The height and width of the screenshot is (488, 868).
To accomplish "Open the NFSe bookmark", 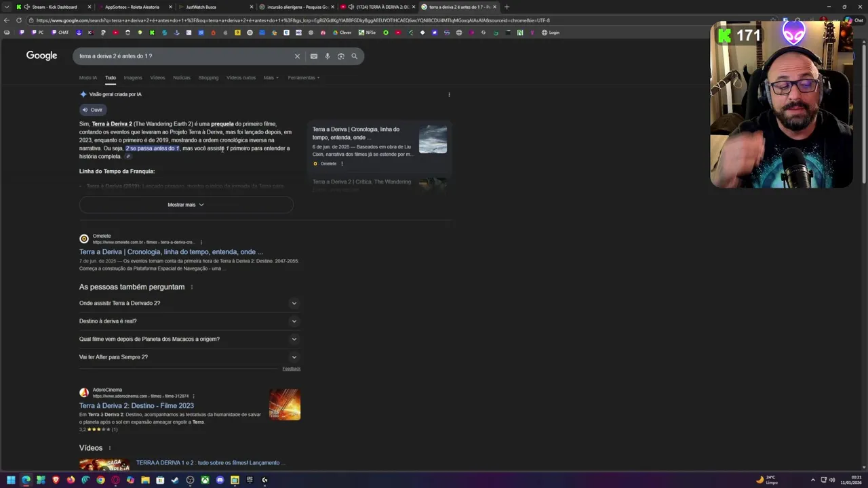I will [x=368, y=33].
